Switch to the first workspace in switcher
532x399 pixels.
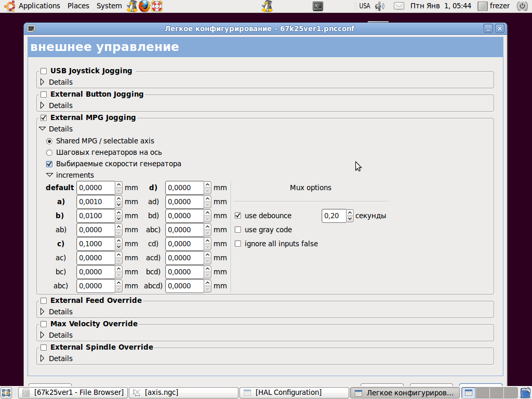tap(468, 393)
